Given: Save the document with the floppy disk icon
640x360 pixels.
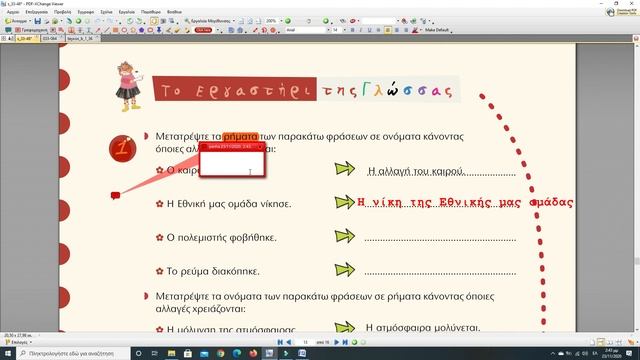Looking at the screenshot, I should point(38,21).
